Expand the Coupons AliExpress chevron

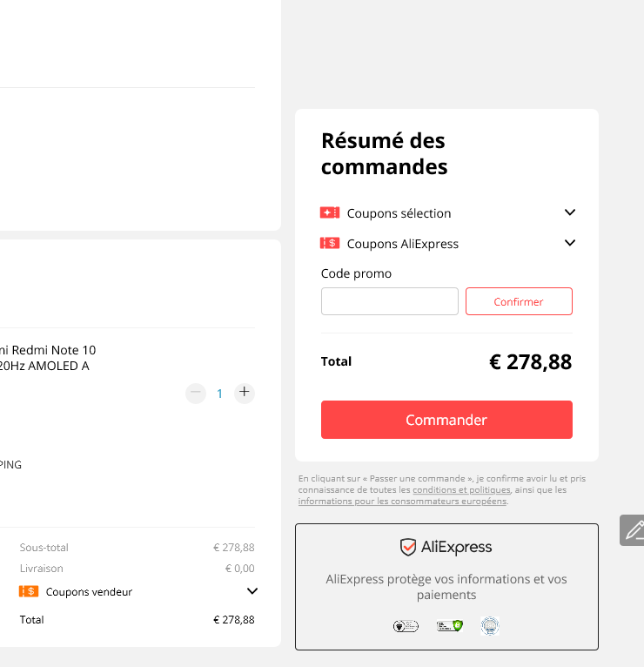570,243
